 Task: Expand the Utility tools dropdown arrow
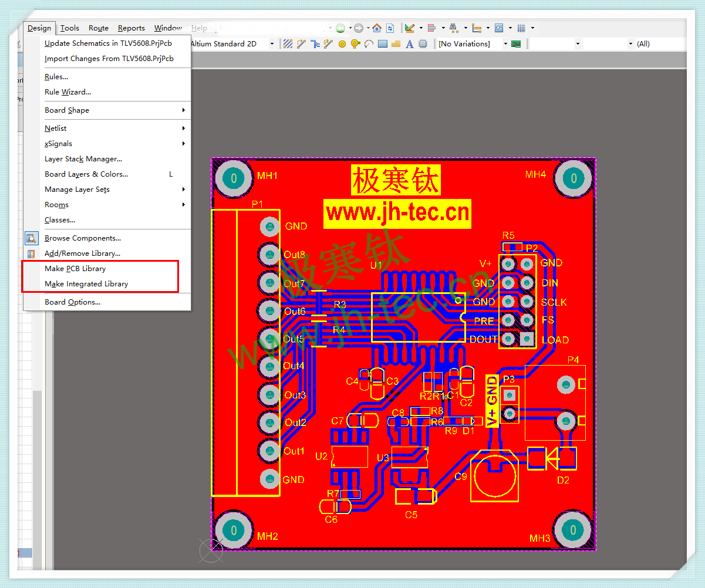421,28
